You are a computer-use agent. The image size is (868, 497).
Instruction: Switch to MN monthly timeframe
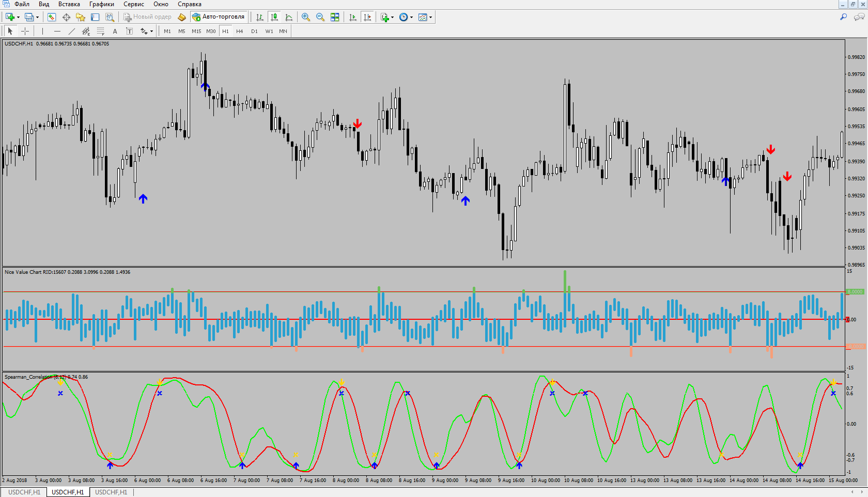283,31
